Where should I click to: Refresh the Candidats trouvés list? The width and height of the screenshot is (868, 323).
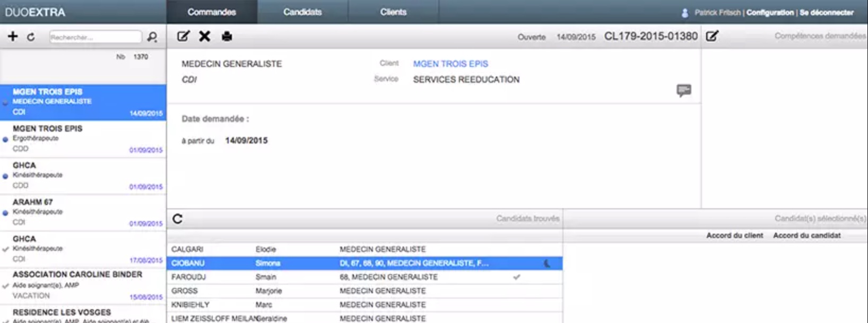[x=178, y=219]
